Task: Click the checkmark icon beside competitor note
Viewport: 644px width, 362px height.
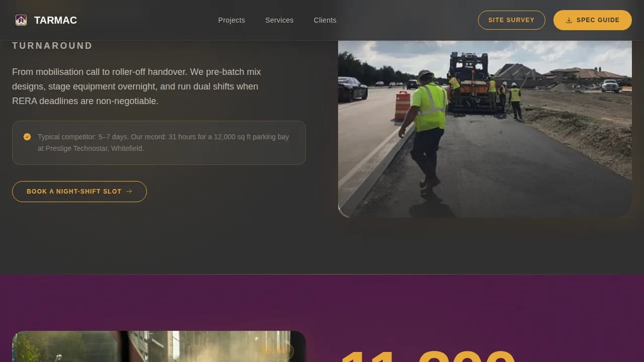Action: (27, 137)
